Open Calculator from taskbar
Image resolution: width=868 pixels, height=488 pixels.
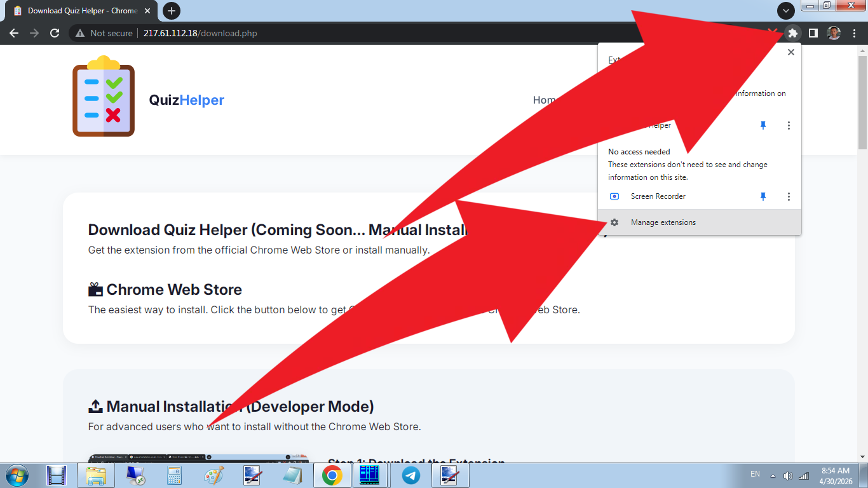click(175, 475)
